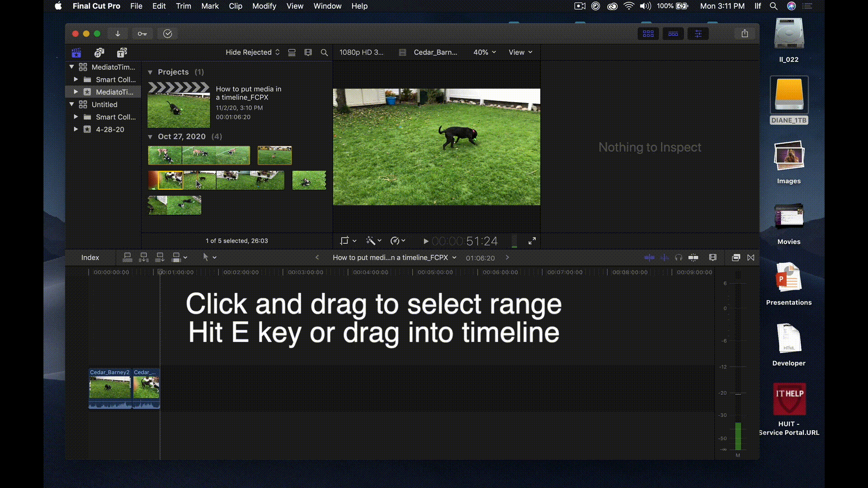868x488 pixels.
Task: Select the first clip filmstrip under Oct 27
Action: click(199, 155)
